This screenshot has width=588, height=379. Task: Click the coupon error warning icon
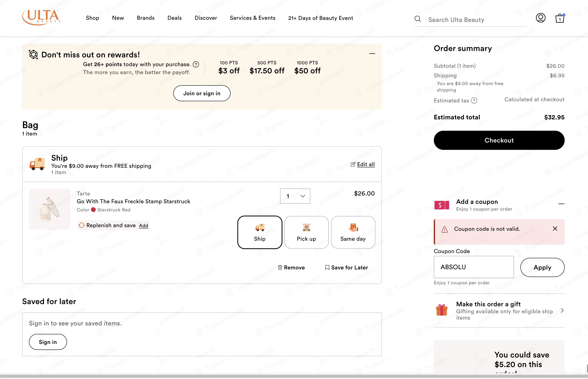445,229
